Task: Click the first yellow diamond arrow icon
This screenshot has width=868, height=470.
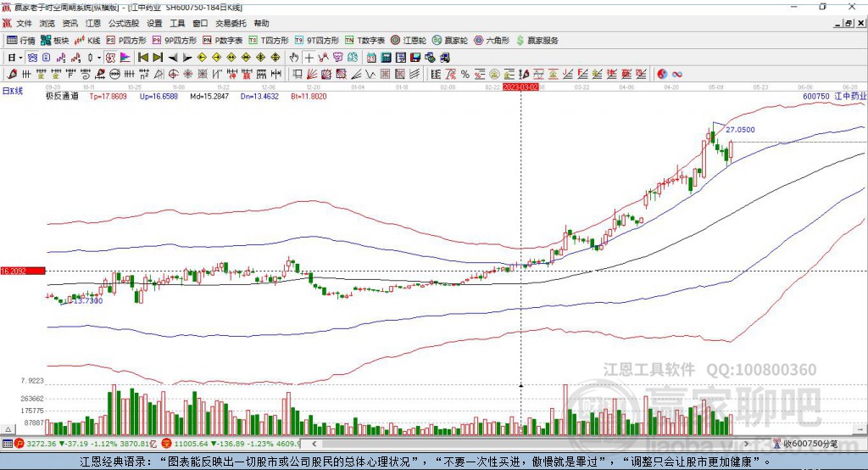Action: 202,58
